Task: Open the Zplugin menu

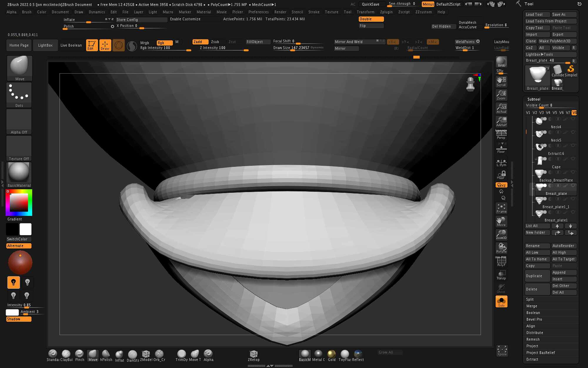Action: pyautogui.click(x=386, y=12)
